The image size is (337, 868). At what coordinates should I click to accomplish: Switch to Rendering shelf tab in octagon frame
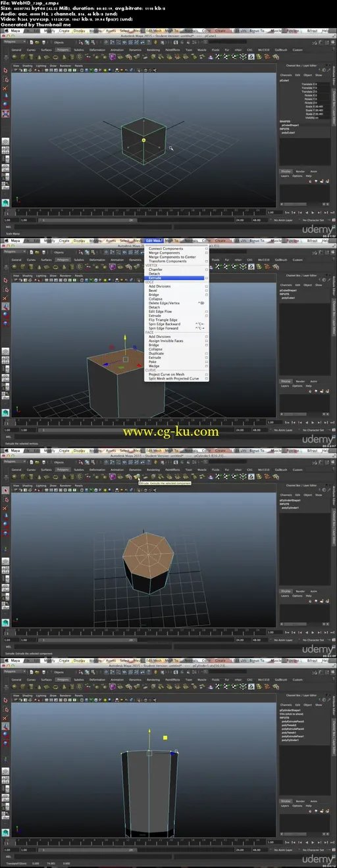click(153, 470)
